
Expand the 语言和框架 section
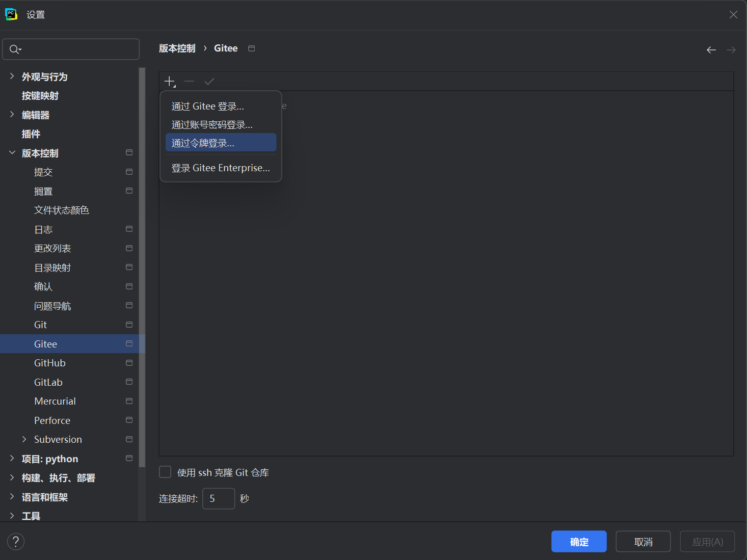coord(12,497)
